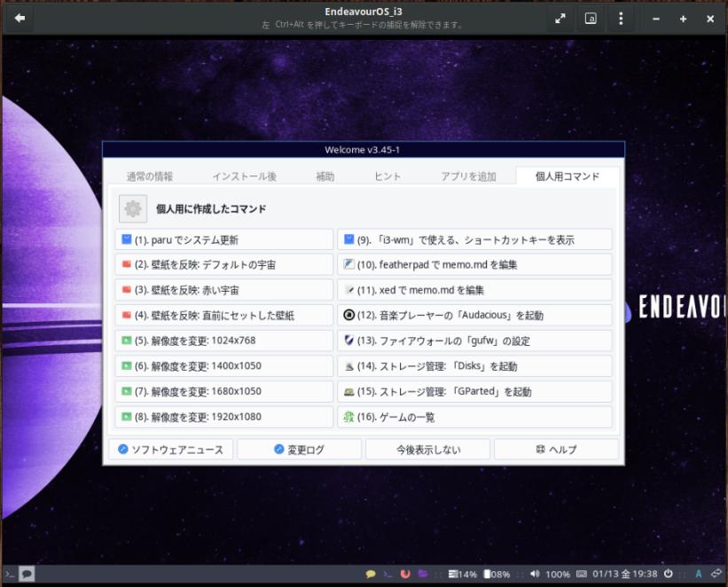Open the three-dot menu in the viewer header
This screenshot has height=587, width=728.
pos(621,19)
